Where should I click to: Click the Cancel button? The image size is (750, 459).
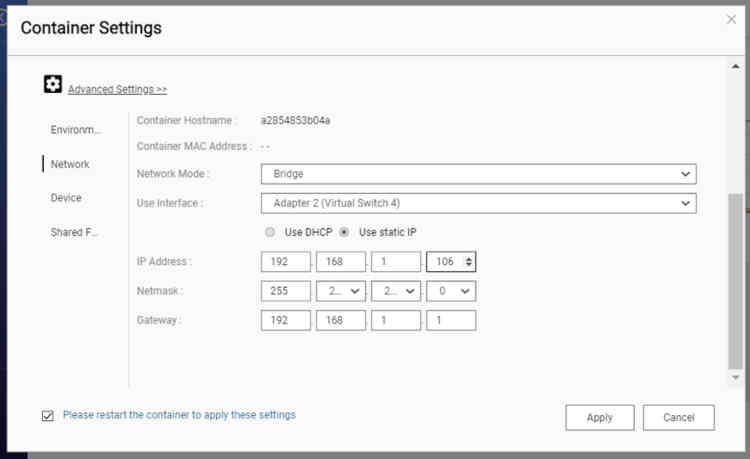pyautogui.click(x=678, y=417)
